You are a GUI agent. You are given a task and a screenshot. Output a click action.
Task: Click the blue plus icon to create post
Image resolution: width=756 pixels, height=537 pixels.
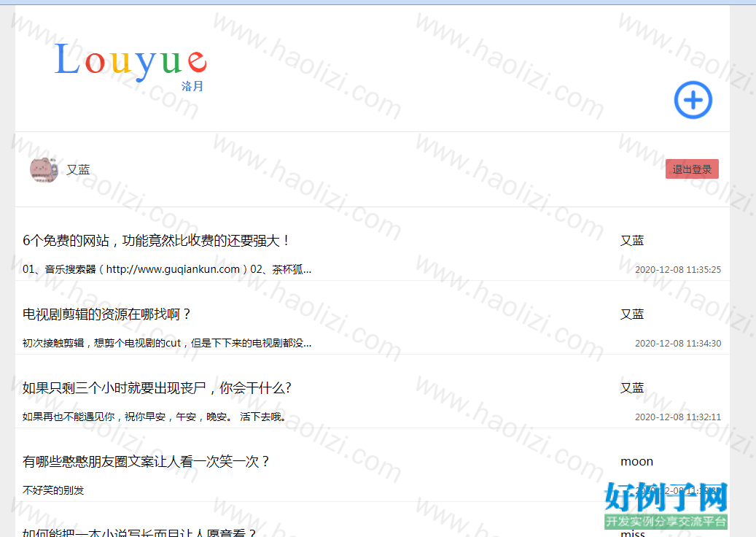coord(693,100)
